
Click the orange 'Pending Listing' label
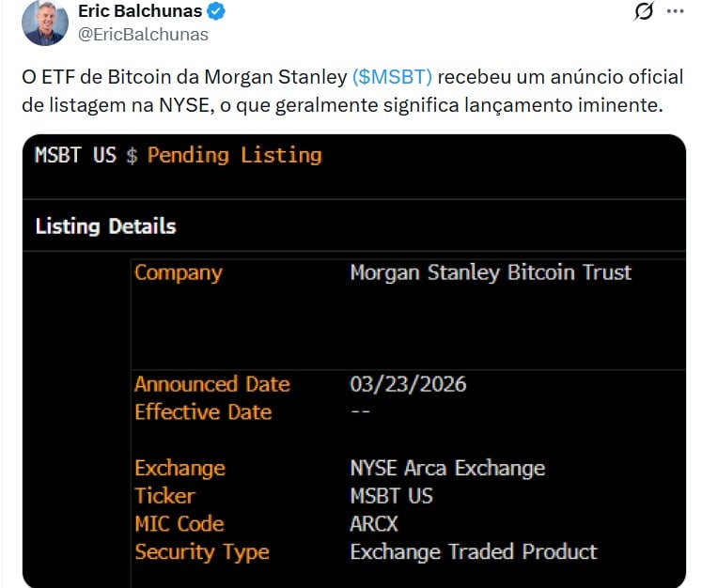234,155
